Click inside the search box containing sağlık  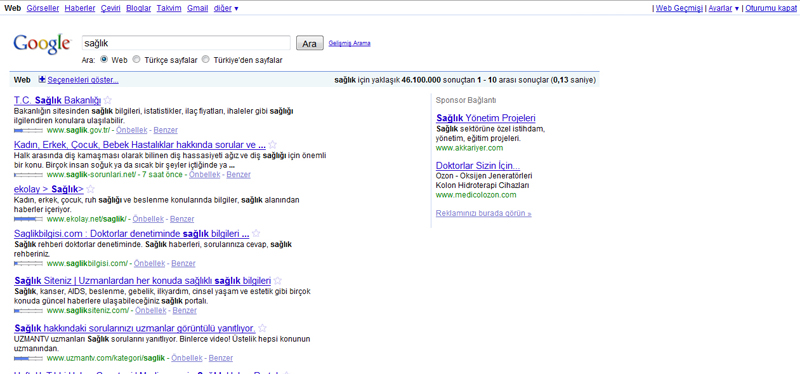(186, 43)
